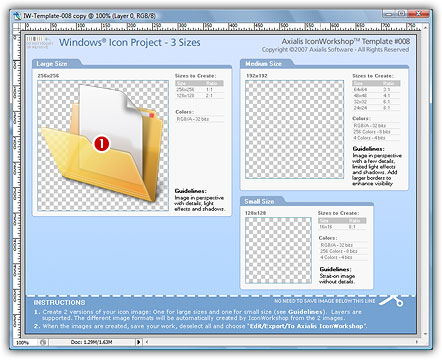Click the red number 1 marker on the folder

[x=101, y=144]
